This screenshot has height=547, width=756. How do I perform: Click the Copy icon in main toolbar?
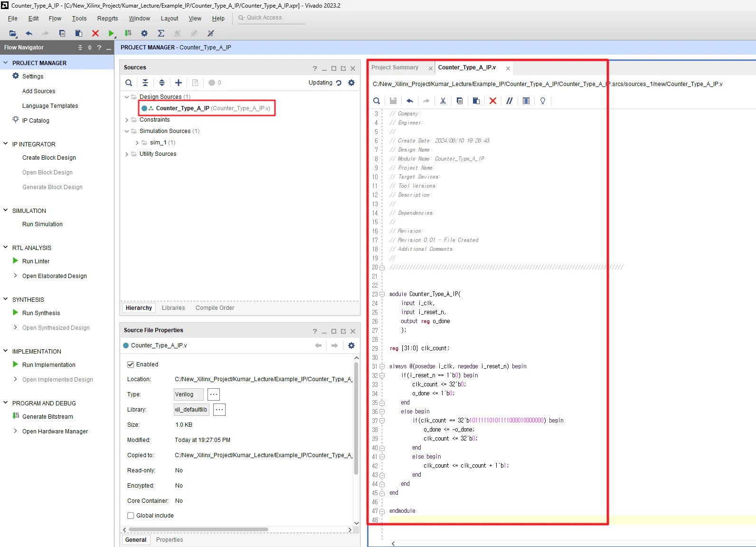click(x=62, y=33)
